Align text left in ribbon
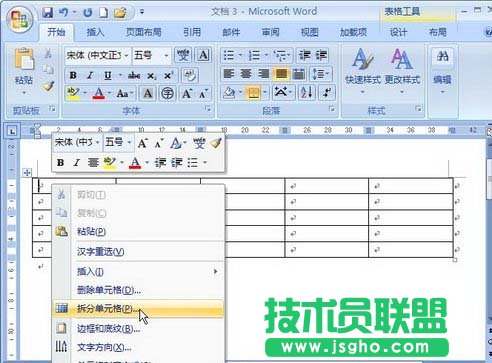The height and width of the screenshot is (363, 492). (x=229, y=74)
